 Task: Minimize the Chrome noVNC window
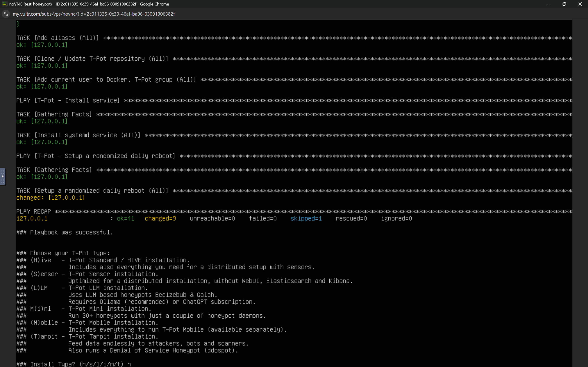click(x=548, y=4)
